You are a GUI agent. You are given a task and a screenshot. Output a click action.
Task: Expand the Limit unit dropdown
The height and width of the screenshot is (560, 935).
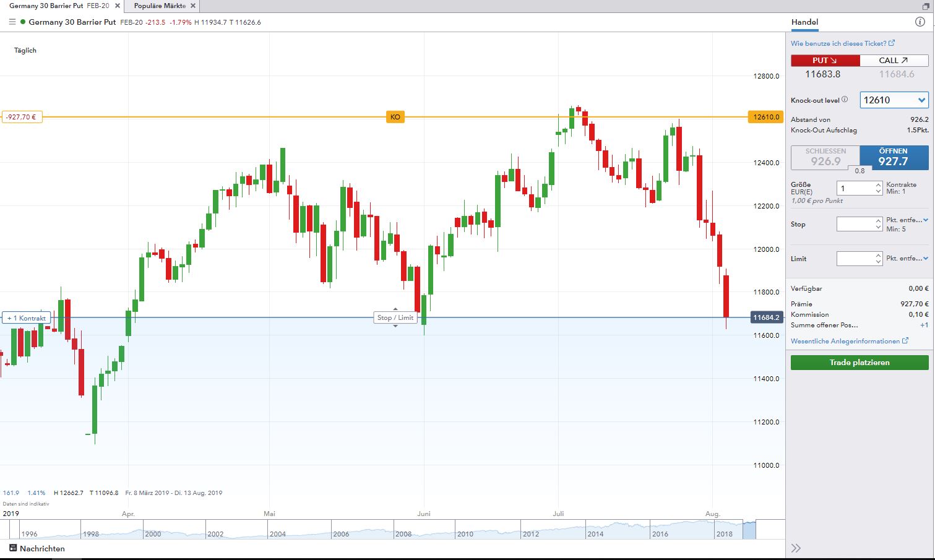pos(926,259)
